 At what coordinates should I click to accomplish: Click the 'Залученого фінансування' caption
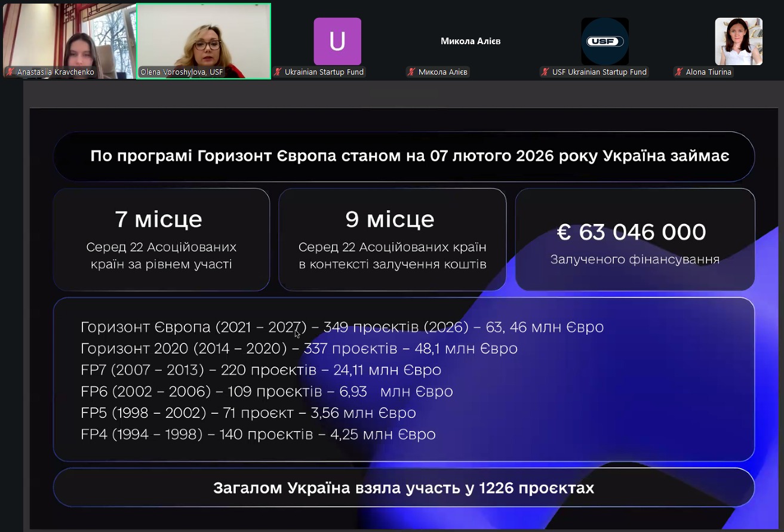coord(635,259)
